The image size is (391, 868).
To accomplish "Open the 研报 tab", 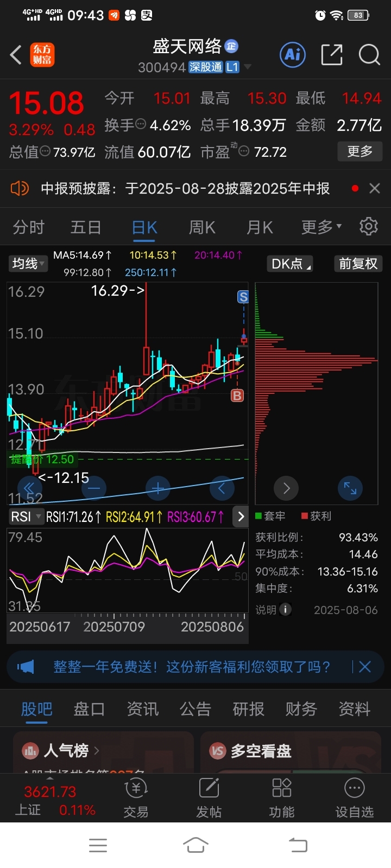I will 248,709.
